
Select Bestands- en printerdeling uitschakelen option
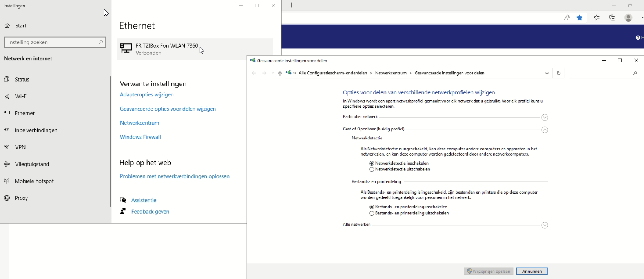372,214
